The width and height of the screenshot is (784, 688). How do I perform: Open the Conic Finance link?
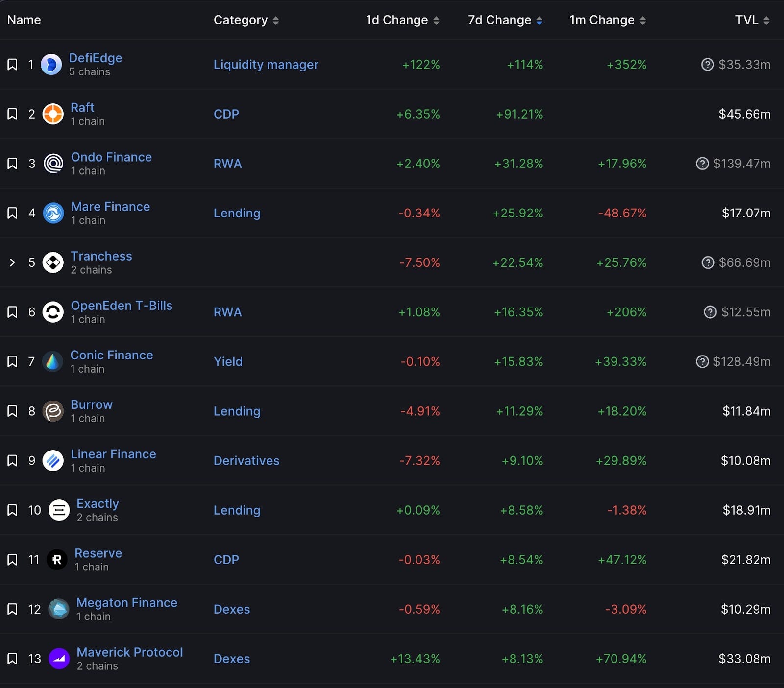click(112, 355)
